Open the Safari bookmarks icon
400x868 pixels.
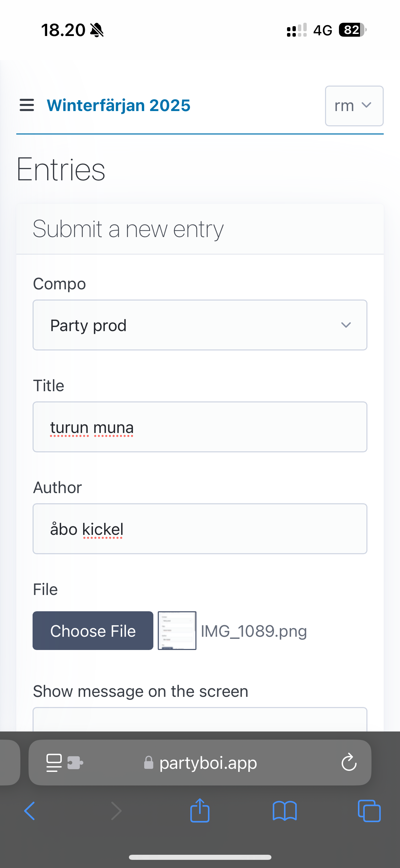[x=285, y=811]
